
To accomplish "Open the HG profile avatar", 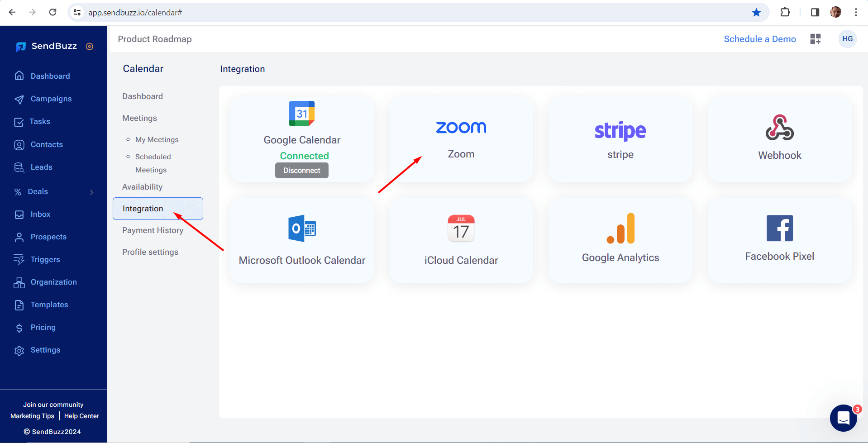I will (x=848, y=39).
